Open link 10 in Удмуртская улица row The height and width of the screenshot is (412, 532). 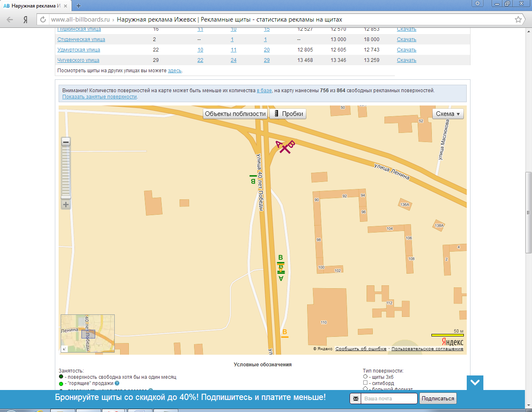click(x=200, y=50)
